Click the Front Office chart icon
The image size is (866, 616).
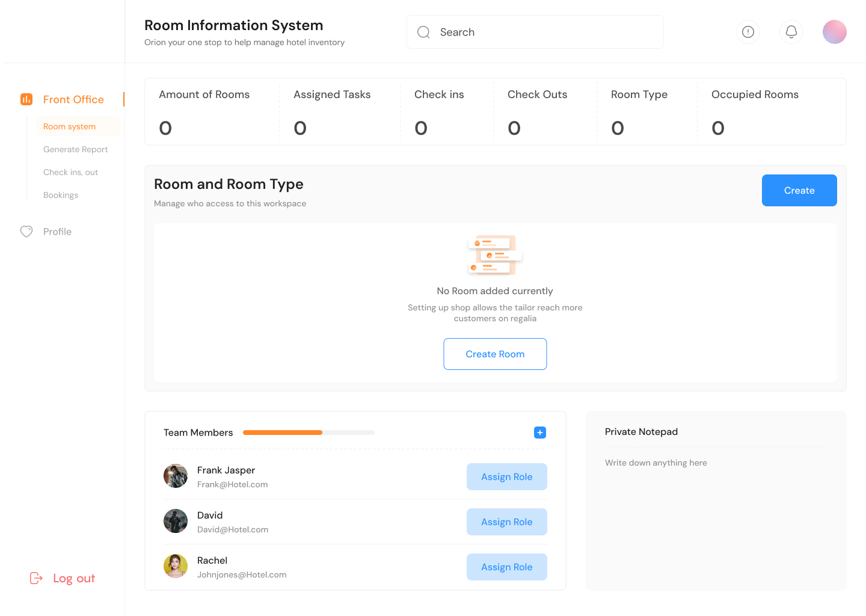[26, 99]
